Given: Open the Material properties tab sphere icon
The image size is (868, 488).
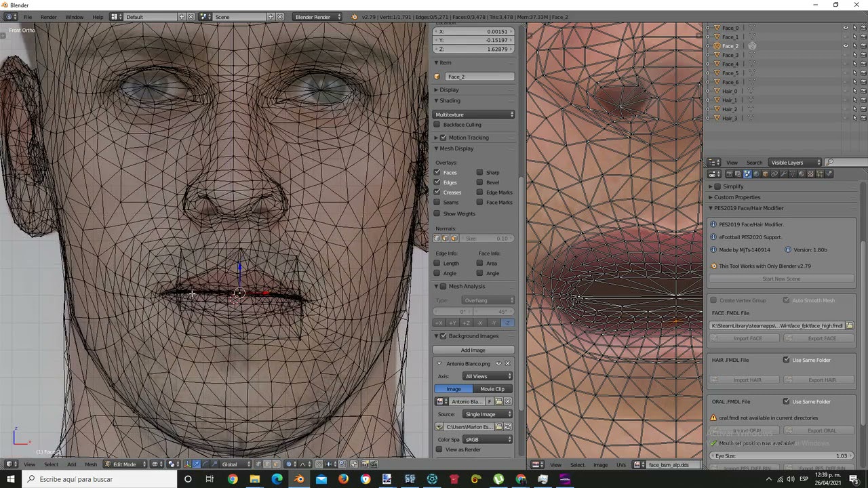Looking at the screenshot, I should pos(802,174).
